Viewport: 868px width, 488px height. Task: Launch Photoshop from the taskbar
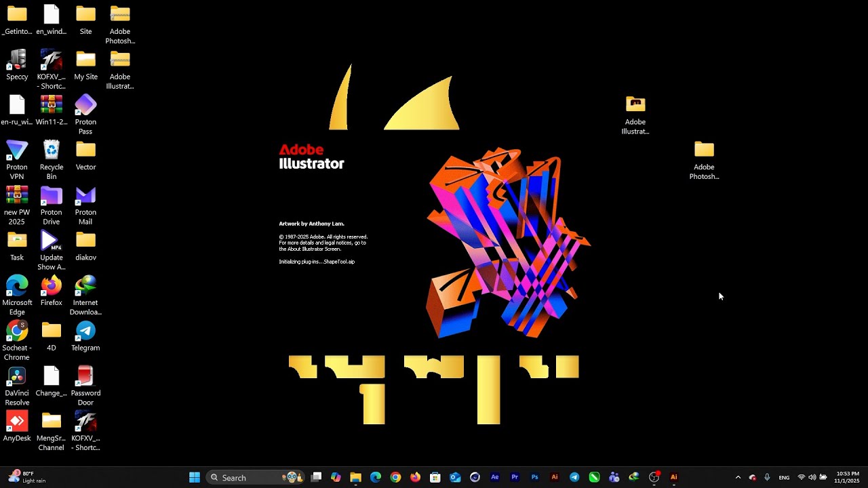tap(535, 477)
